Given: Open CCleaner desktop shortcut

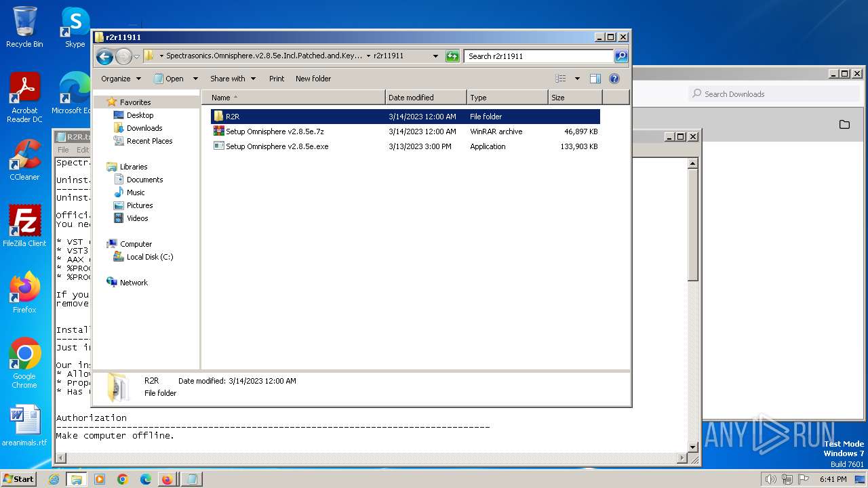Looking at the screenshot, I should tap(24, 160).
